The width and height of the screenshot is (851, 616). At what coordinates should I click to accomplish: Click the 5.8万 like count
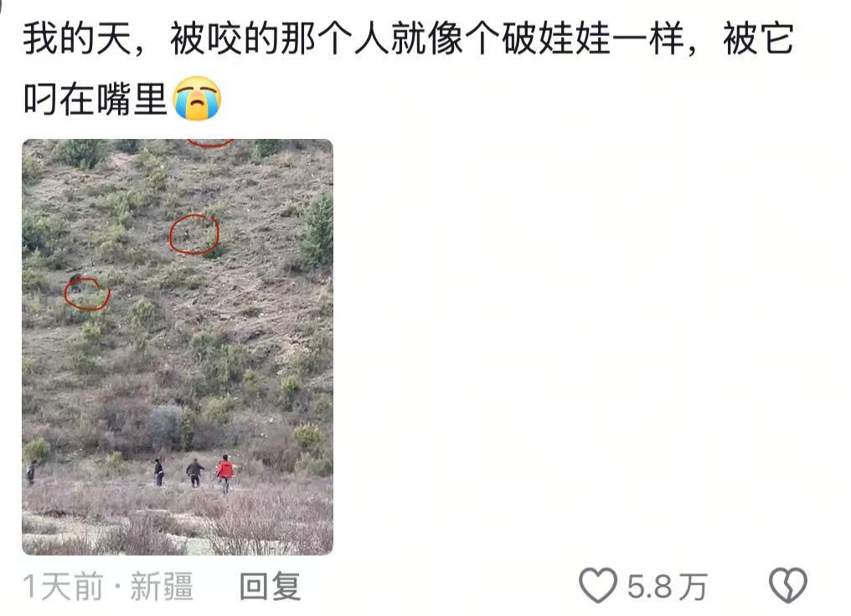coord(667,587)
